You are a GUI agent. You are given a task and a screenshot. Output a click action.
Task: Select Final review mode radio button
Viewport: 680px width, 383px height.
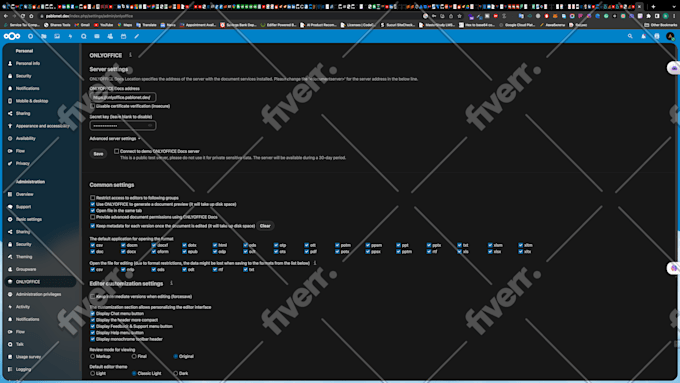(134, 357)
